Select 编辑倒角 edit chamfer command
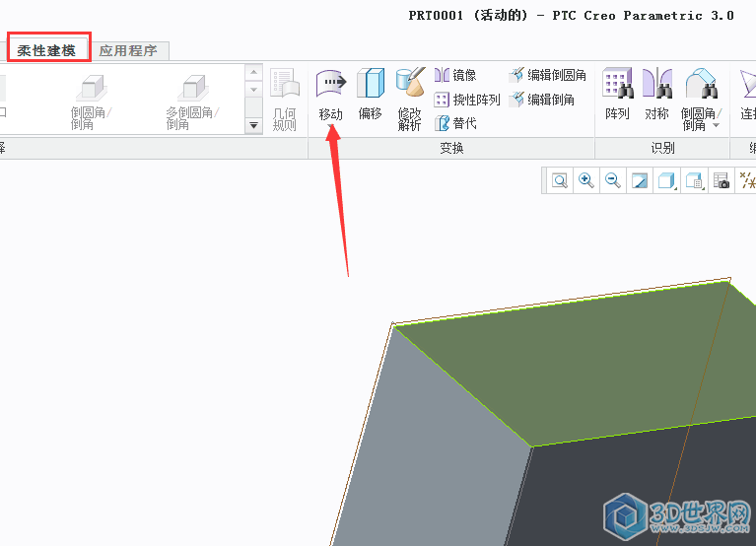The width and height of the screenshot is (756, 546). pos(542,100)
